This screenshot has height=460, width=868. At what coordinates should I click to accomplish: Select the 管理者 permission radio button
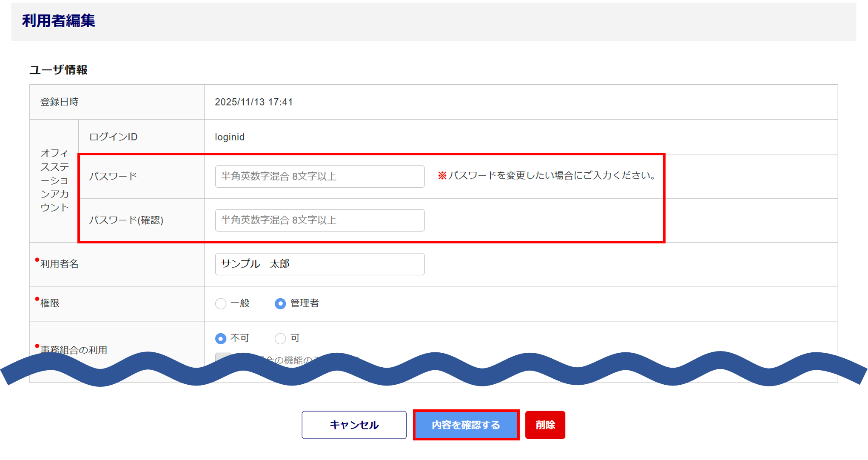point(280,303)
